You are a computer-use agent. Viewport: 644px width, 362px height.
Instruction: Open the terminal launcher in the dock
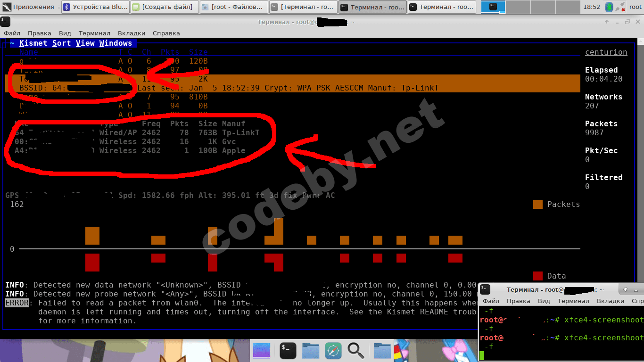288,350
